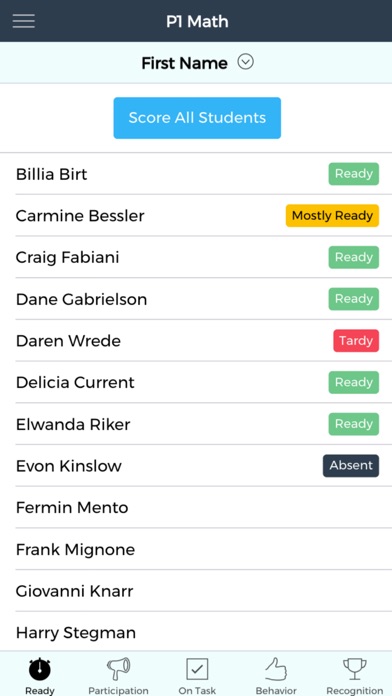This screenshot has width=392, height=696.
Task: Expand the First Name sort chevron
Action: point(245,62)
